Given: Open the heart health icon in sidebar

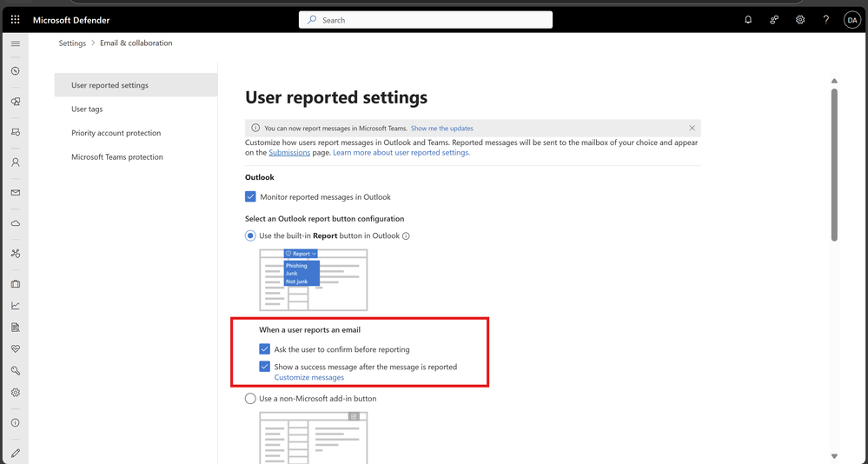Looking at the screenshot, I should pos(16,348).
